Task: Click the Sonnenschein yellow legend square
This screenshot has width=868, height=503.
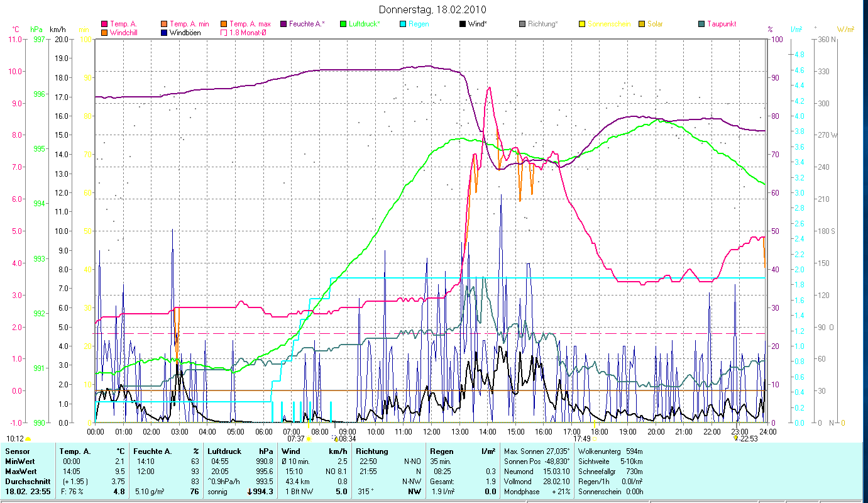Action: (x=582, y=24)
